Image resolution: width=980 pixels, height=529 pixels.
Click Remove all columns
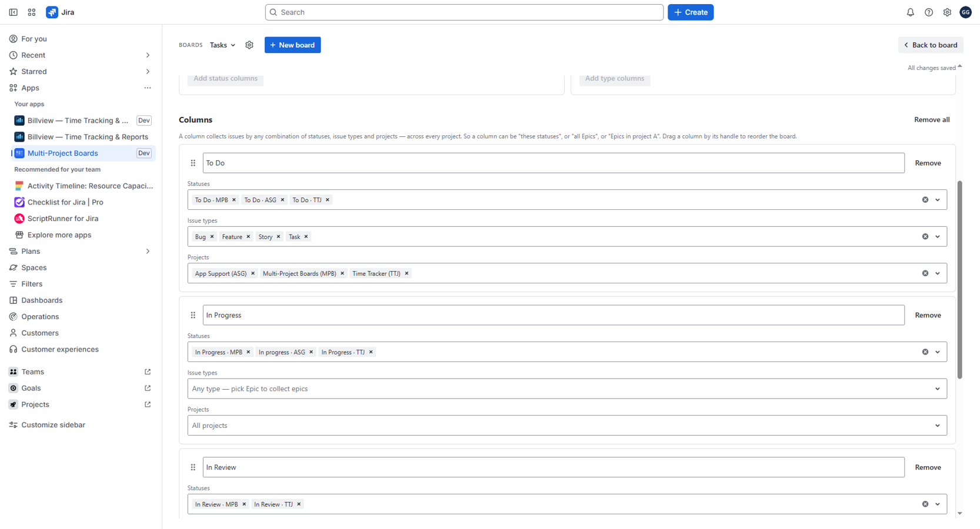tap(931, 120)
